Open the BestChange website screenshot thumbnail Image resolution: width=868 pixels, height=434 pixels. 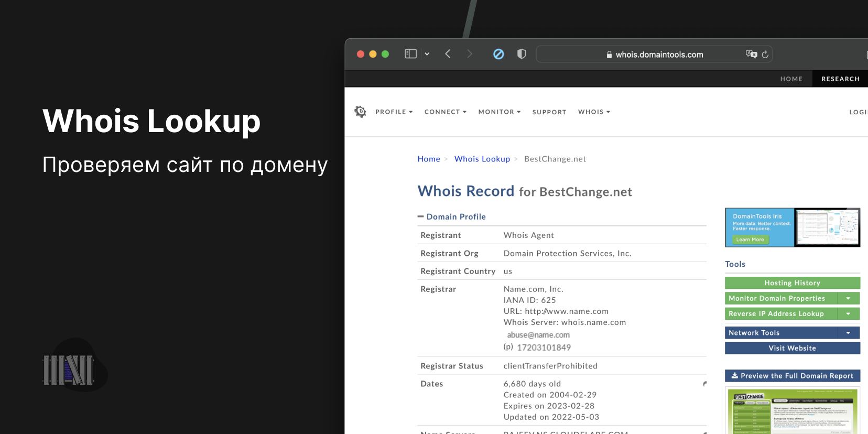point(793,411)
